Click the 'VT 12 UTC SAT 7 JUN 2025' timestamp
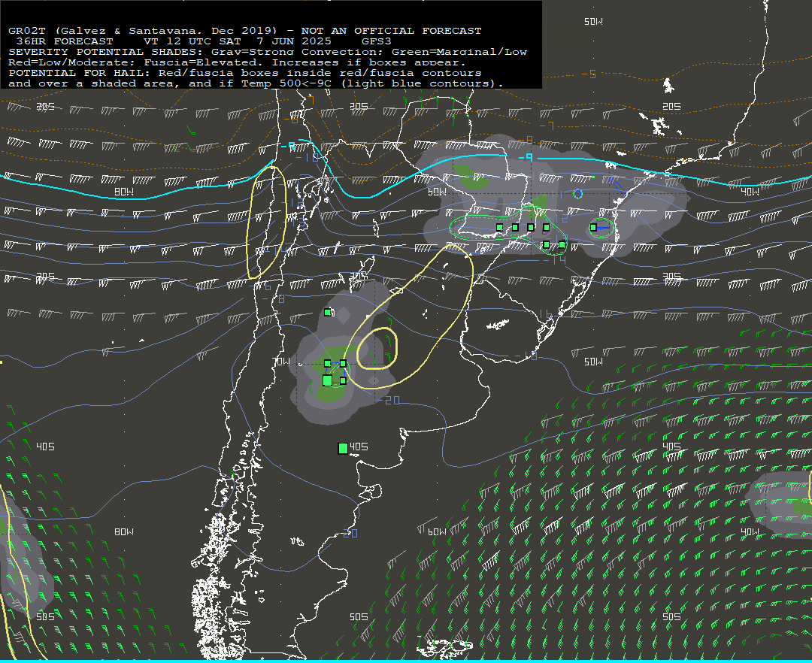The width and height of the screenshot is (812, 663). [238, 41]
